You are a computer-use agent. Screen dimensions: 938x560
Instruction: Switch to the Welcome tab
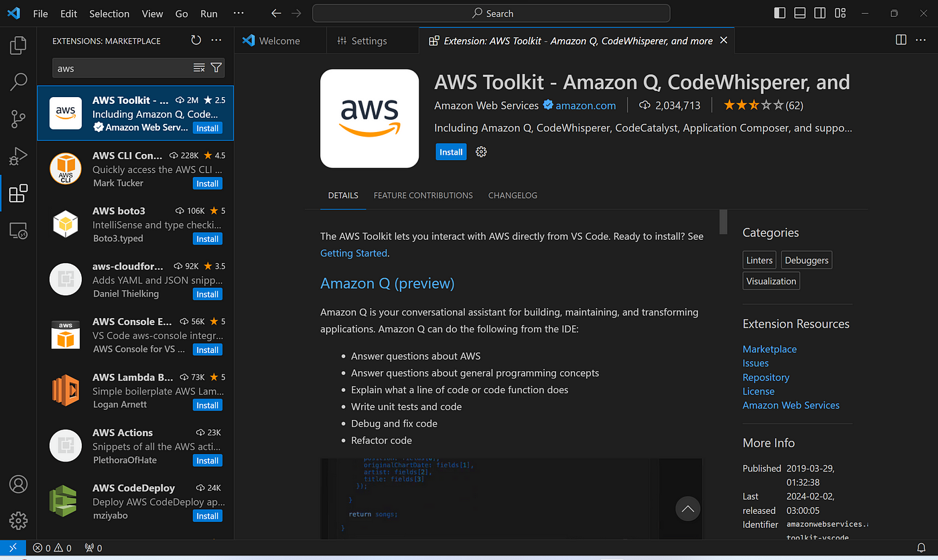[280, 41]
